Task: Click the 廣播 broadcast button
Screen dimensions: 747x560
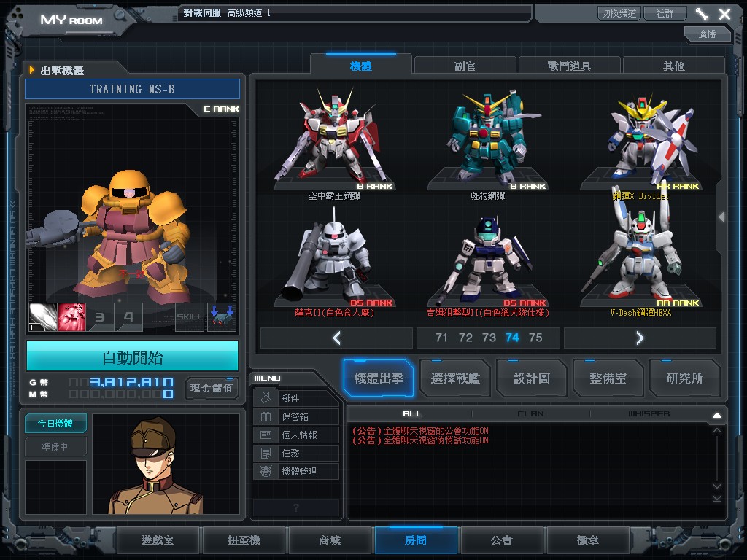Action: (708, 34)
